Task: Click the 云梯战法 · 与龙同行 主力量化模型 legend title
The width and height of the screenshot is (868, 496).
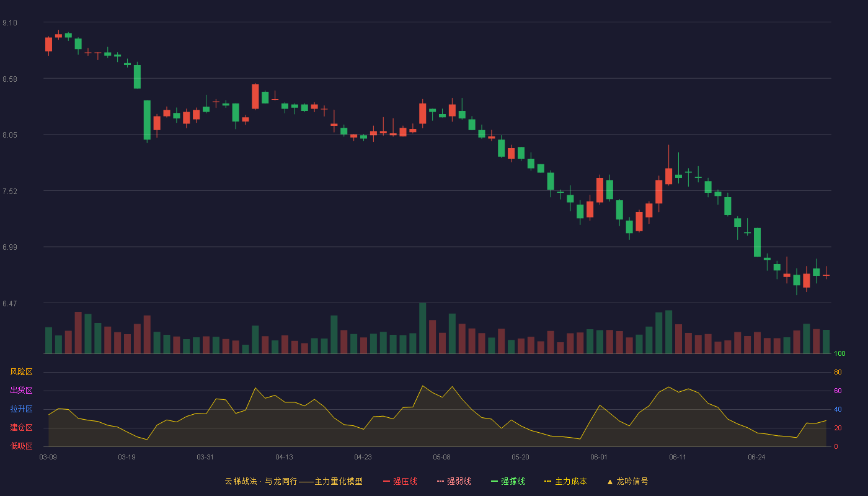Action: pos(293,481)
